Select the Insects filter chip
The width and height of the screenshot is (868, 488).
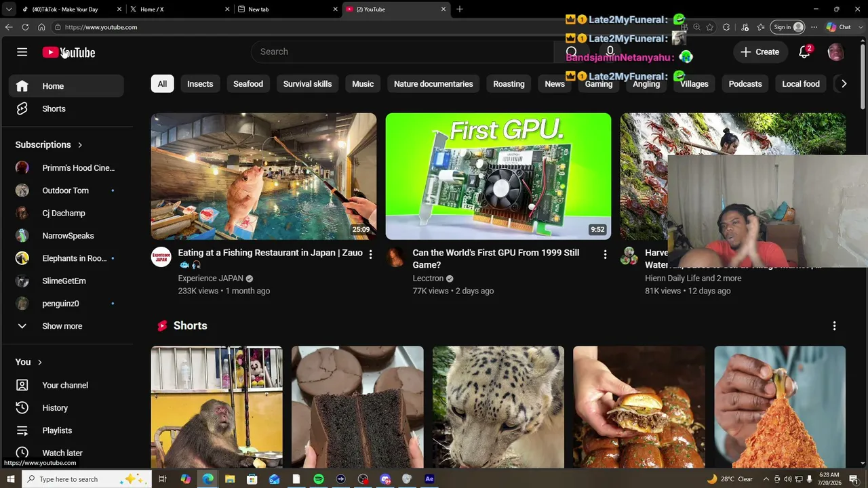[x=200, y=84]
